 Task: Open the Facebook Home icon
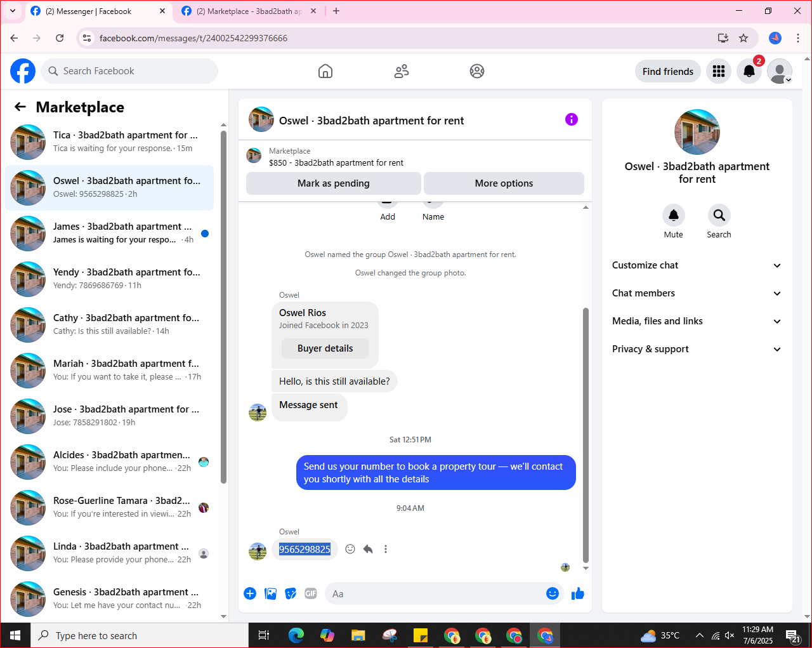[x=325, y=71]
